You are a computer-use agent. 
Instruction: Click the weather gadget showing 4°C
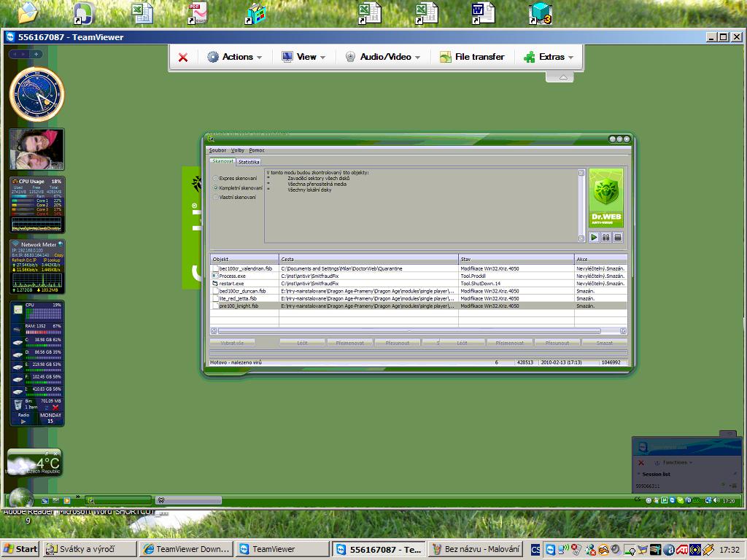tap(34, 462)
